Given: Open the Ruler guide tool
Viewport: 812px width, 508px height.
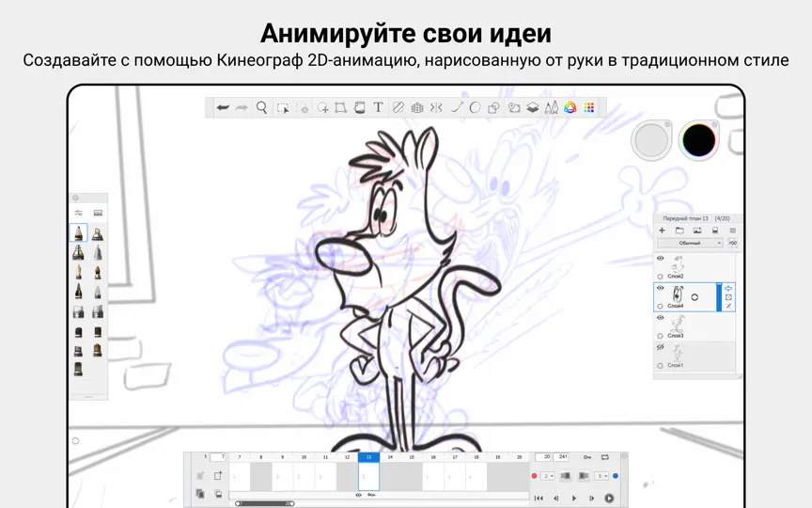Looking at the screenshot, I should click(x=398, y=108).
